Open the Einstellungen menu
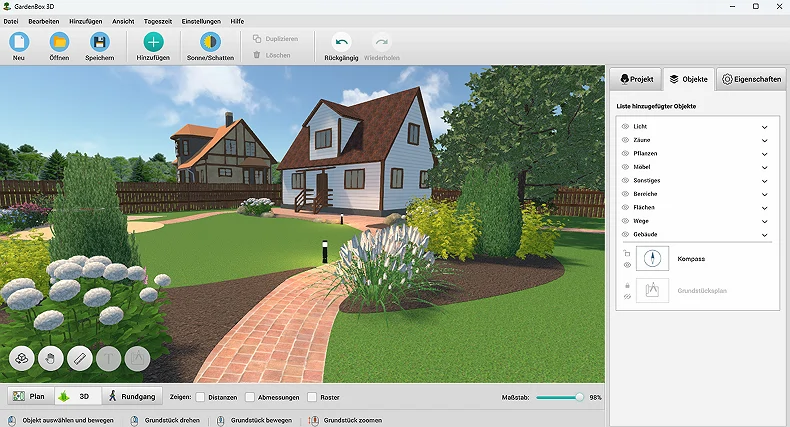Screen dimensions: 790x427 201,21
